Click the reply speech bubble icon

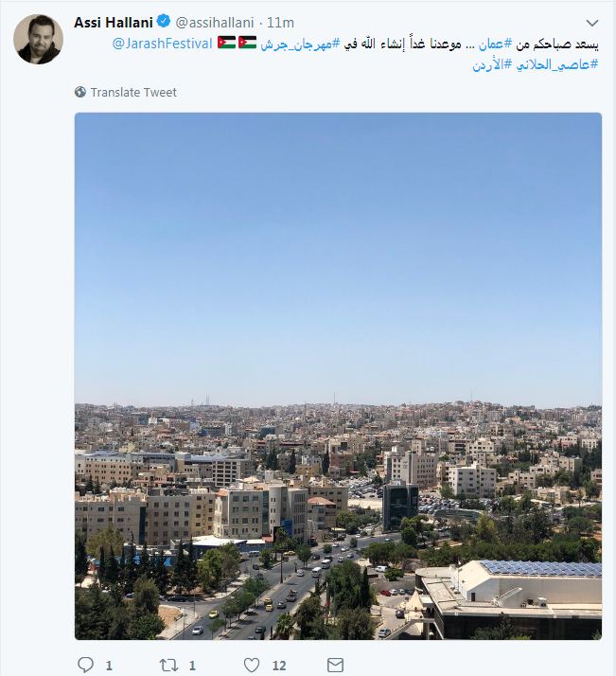(x=85, y=665)
